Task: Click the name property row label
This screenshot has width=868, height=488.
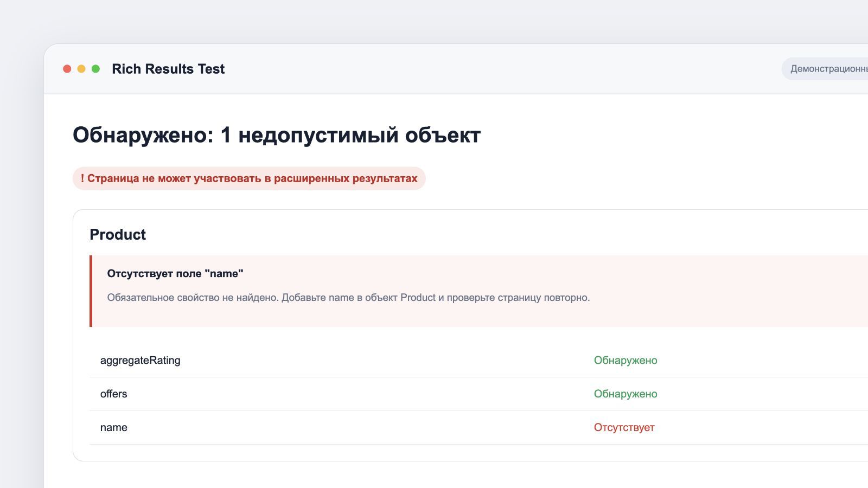Action: point(113,427)
